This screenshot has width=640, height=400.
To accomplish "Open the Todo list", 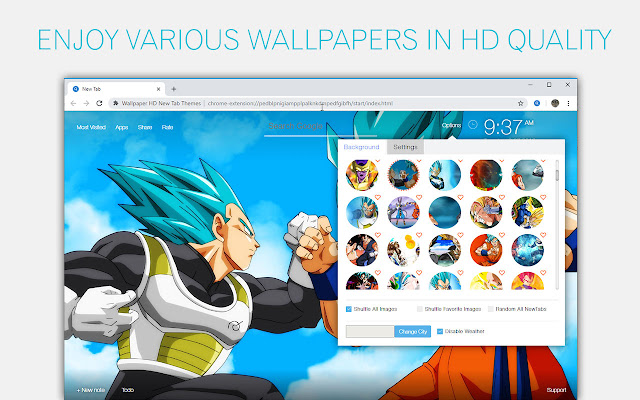I will point(128,390).
